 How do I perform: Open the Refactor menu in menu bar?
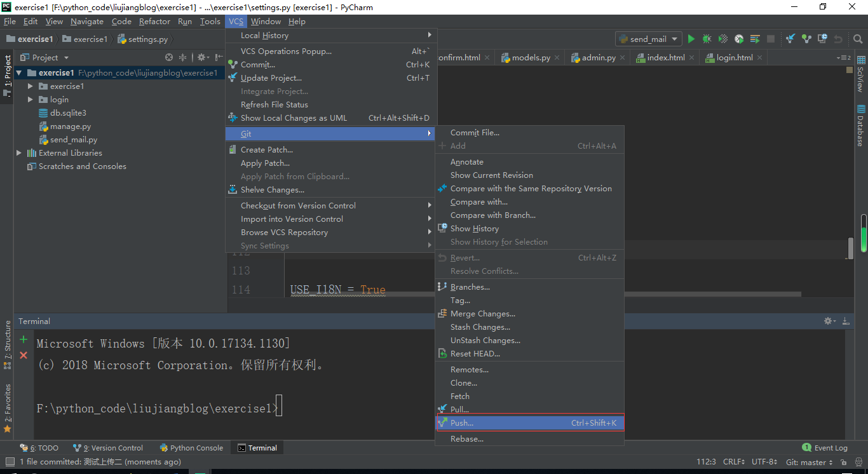click(155, 22)
